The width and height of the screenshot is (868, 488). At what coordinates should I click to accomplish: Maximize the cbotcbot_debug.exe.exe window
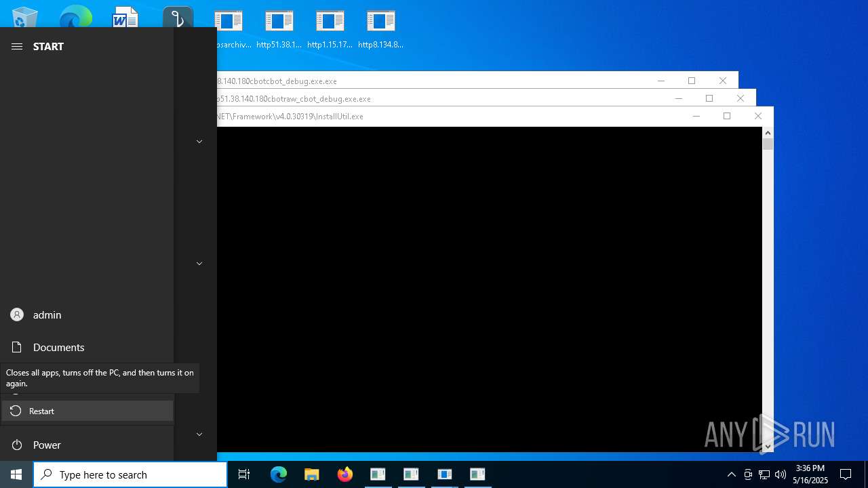(692, 81)
